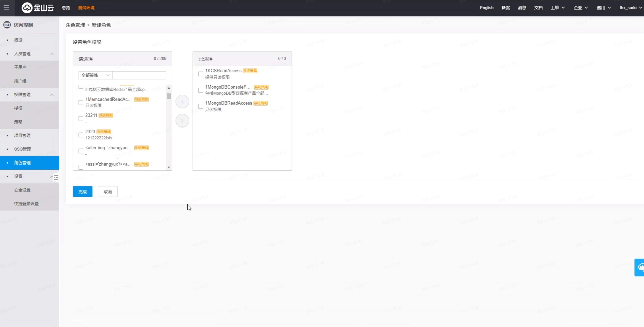Click the move-left transfer arrow button

(x=182, y=102)
